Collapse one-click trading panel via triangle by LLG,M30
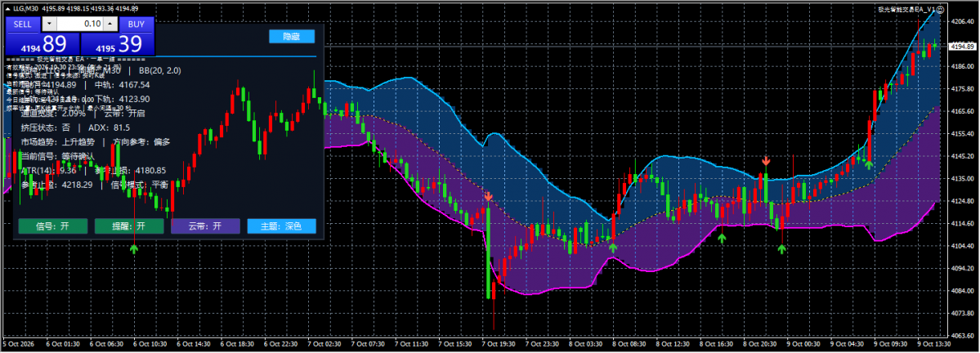980x353 pixels. pos(7,9)
